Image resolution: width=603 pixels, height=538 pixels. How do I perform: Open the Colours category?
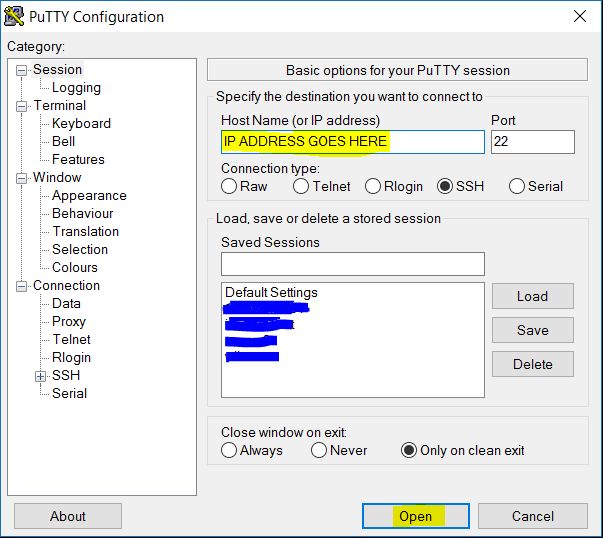coord(75,267)
